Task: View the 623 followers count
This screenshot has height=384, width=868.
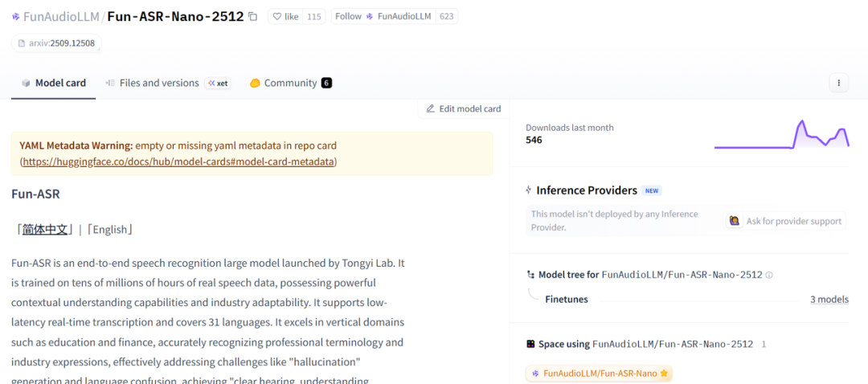Action: (x=446, y=16)
